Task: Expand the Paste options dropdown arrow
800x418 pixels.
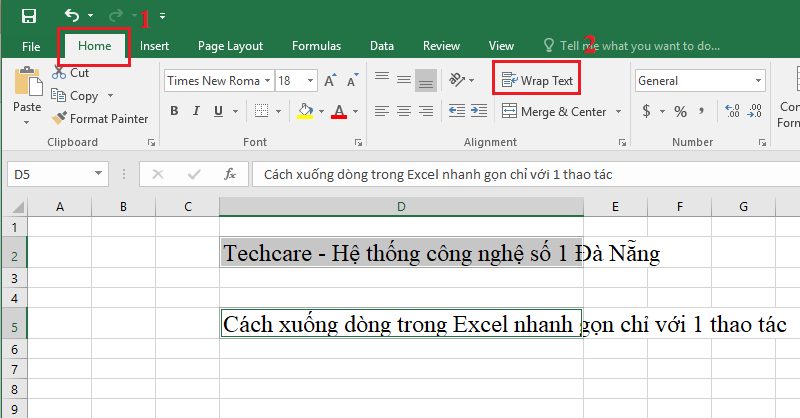Action: (x=27, y=122)
